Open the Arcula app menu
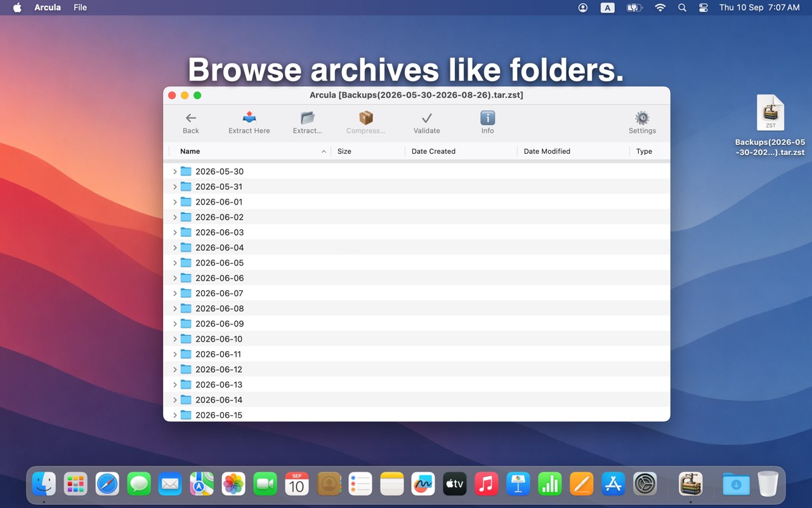The image size is (812, 508). pos(48,8)
